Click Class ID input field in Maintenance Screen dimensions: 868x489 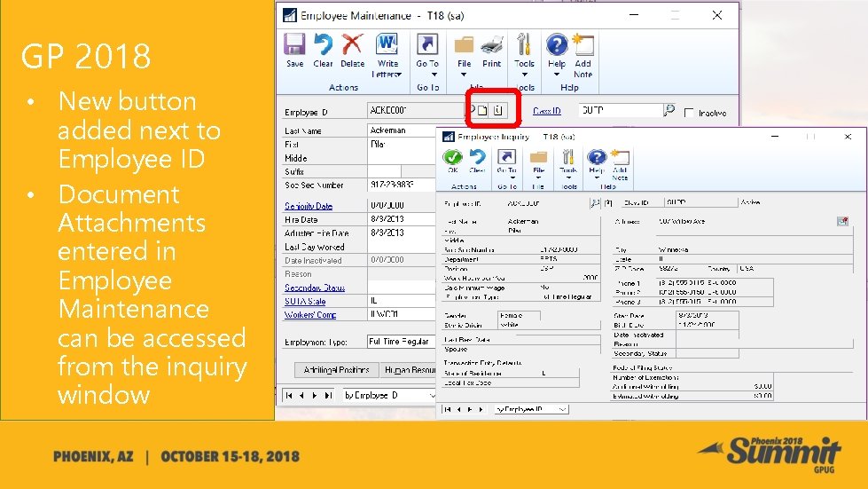621,110
